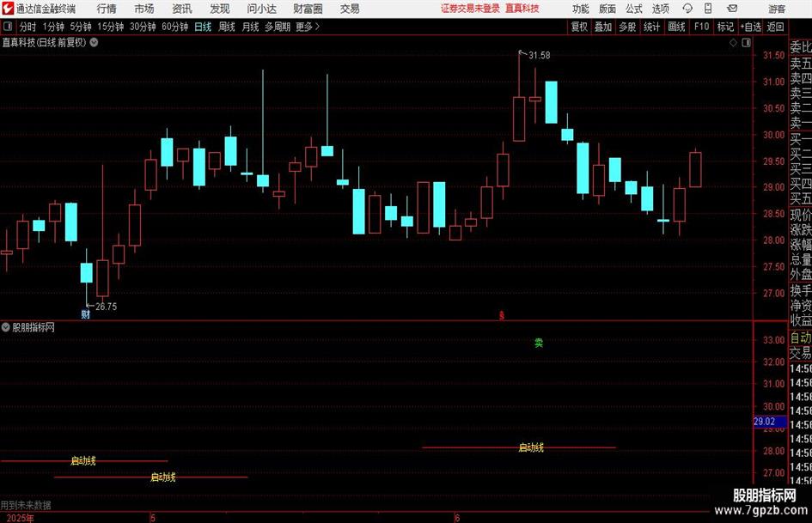The image size is (812, 523).
Task: Click the Tongdaxin red logo icon
Action: (x=7, y=9)
